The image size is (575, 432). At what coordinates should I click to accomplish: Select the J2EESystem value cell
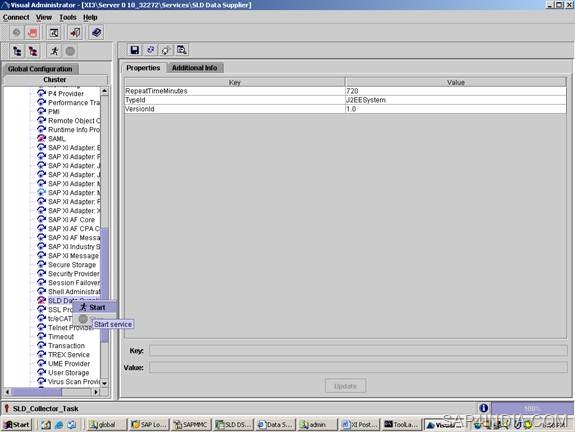tap(456, 100)
